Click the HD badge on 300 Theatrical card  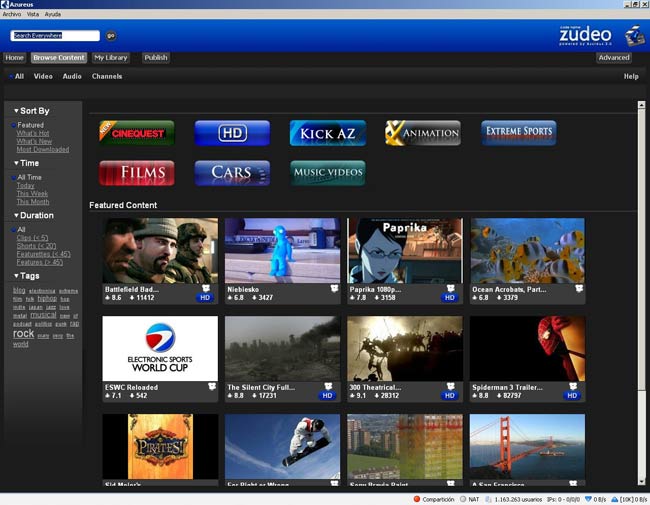(450, 396)
